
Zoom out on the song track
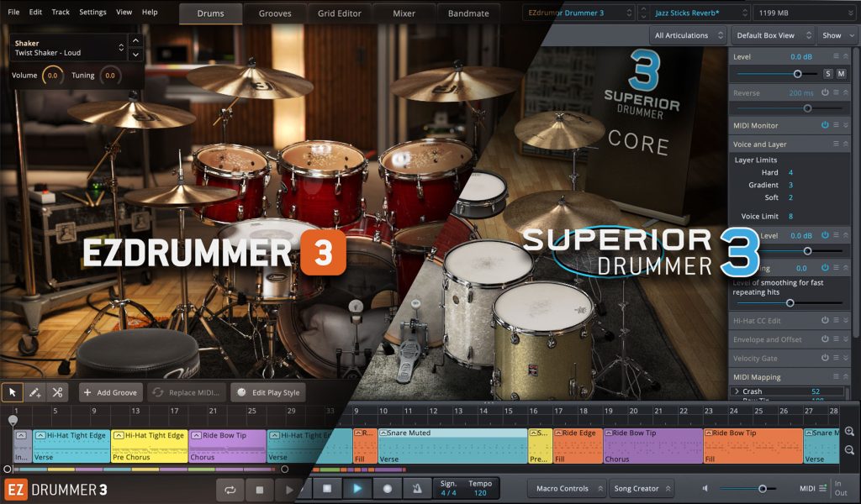(x=849, y=450)
